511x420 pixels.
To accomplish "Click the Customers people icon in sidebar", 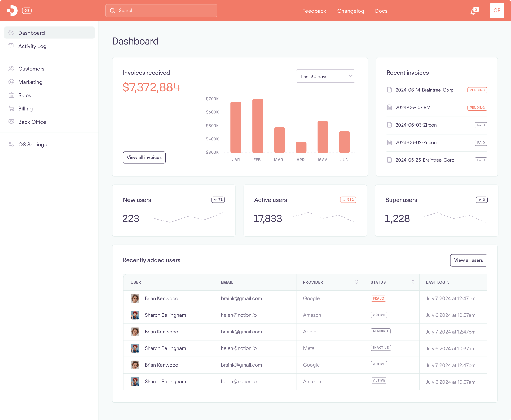I will pos(11,69).
